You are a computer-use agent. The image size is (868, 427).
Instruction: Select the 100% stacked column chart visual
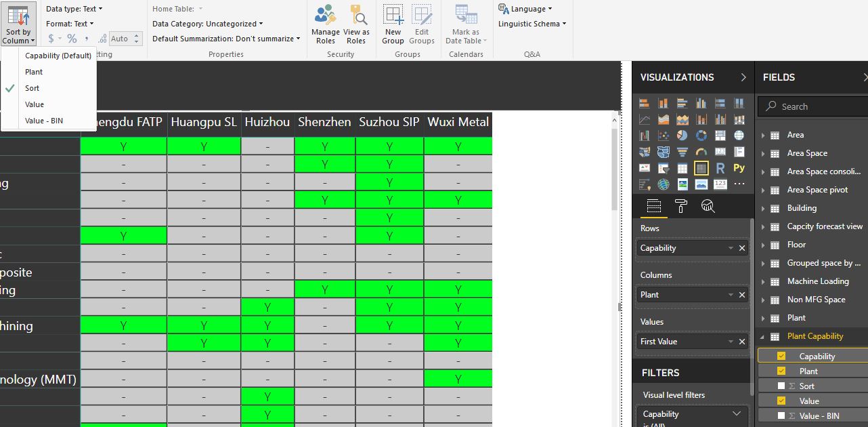pos(739,103)
